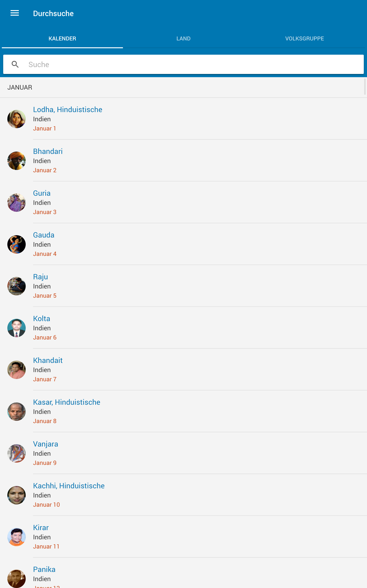Select the KALENDER tab
367x588 pixels.
point(62,38)
